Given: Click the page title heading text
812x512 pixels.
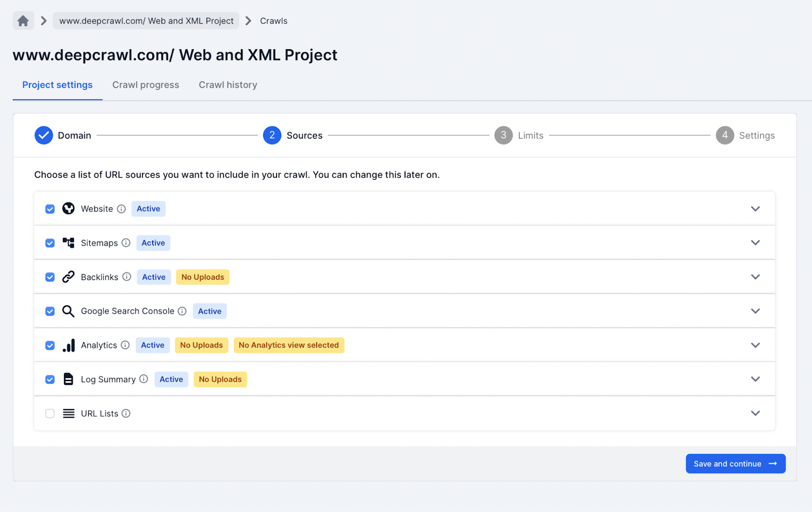Looking at the screenshot, I should [175, 55].
